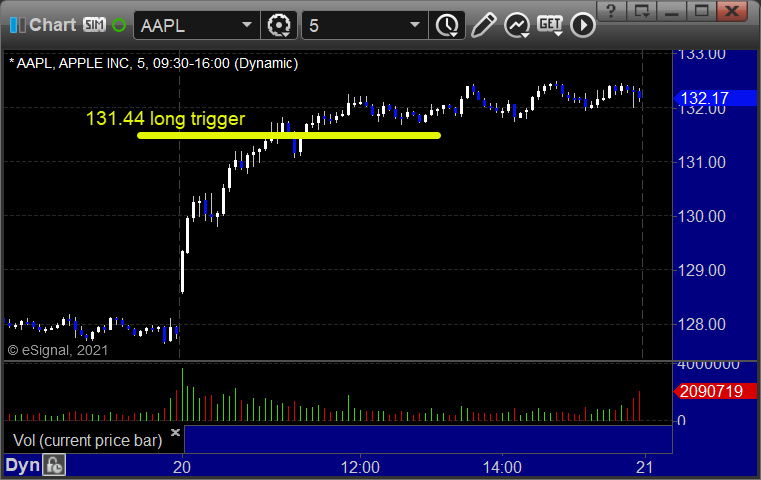
Task: Toggle the lock icon next to Dyn
Action: pos(54,465)
